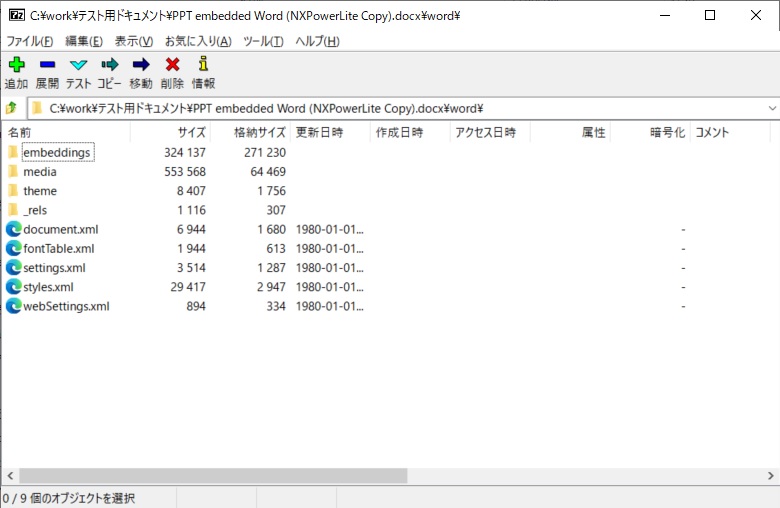780x508 pixels.
Task: Click the Edge icon beside fontTable.xml
Action: coord(14,248)
